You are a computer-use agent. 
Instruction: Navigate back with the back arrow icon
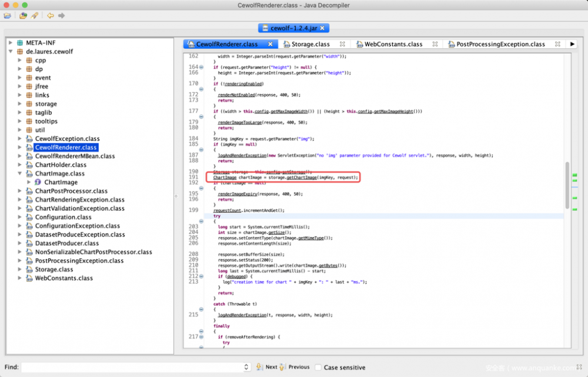point(49,16)
